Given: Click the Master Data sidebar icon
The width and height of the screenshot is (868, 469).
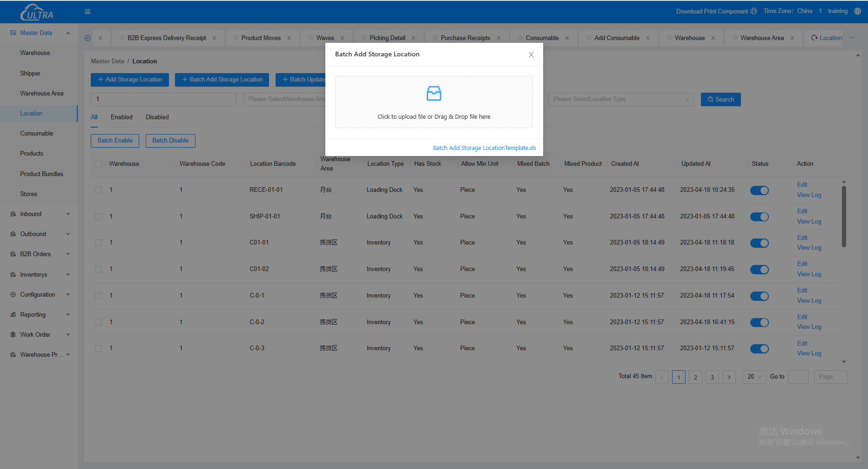Looking at the screenshot, I should 13,33.
